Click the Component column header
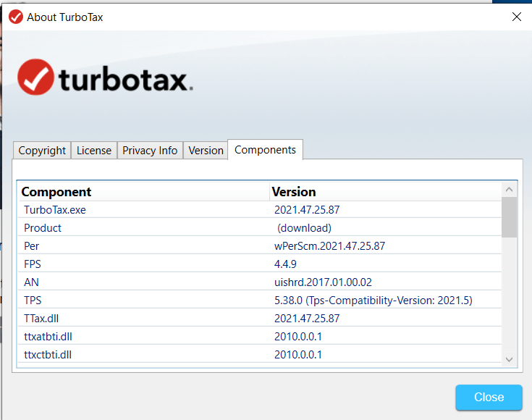The height and width of the screenshot is (420, 532). click(144, 192)
